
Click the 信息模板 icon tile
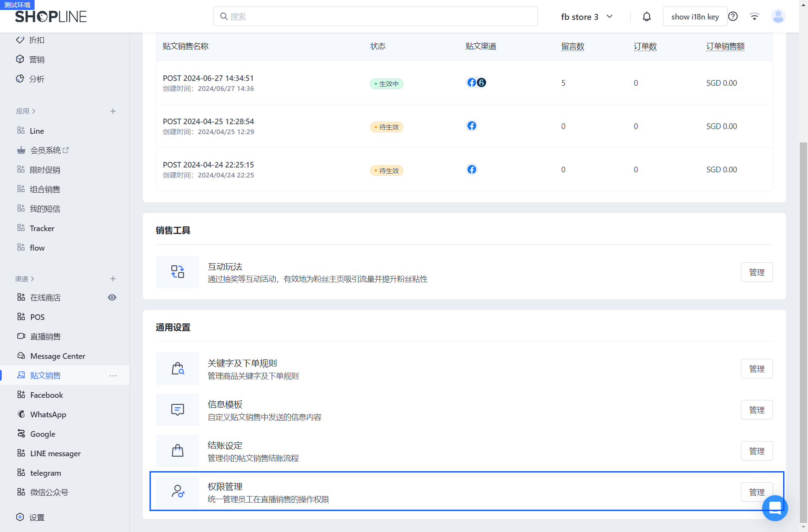pos(177,409)
